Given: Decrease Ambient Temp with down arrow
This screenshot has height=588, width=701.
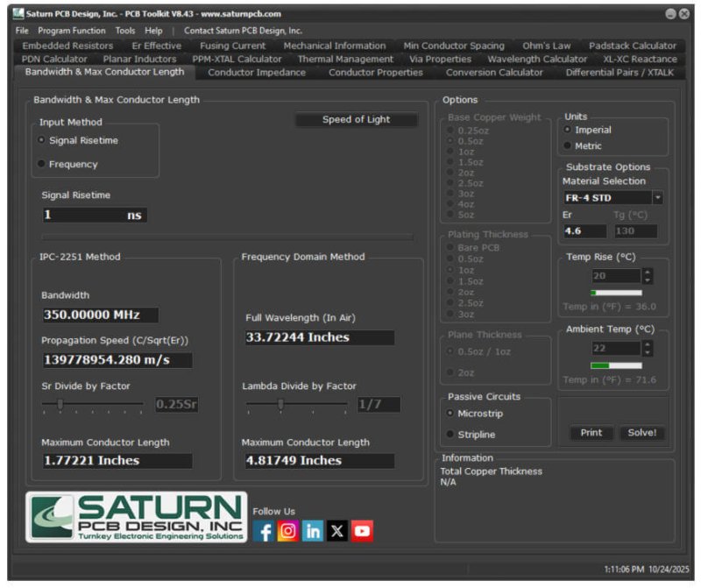Looking at the screenshot, I should pyautogui.click(x=647, y=352).
